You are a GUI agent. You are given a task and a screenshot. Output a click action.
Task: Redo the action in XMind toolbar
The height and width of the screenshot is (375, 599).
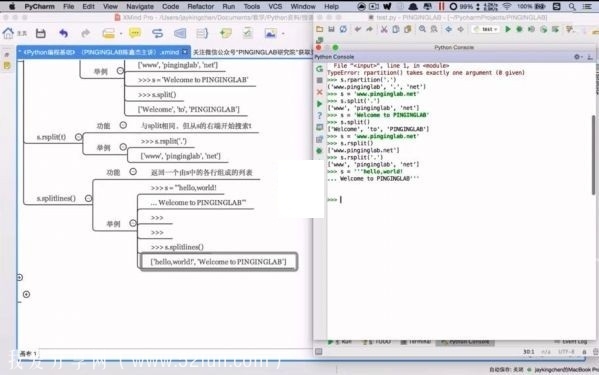point(86,34)
